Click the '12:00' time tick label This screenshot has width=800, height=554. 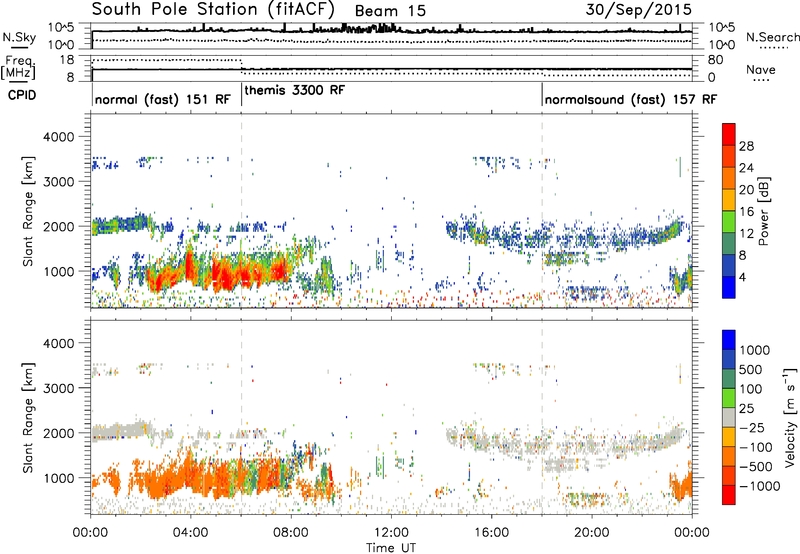coord(391,533)
